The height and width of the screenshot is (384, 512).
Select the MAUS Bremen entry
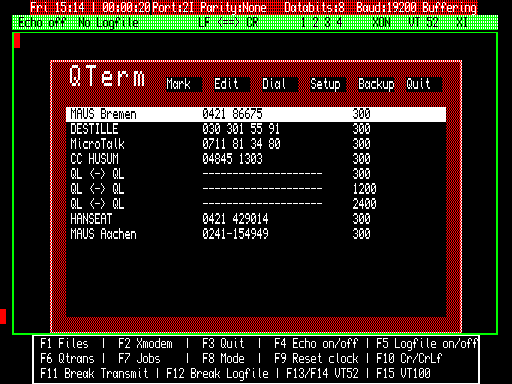pyautogui.click(x=256, y=114)
